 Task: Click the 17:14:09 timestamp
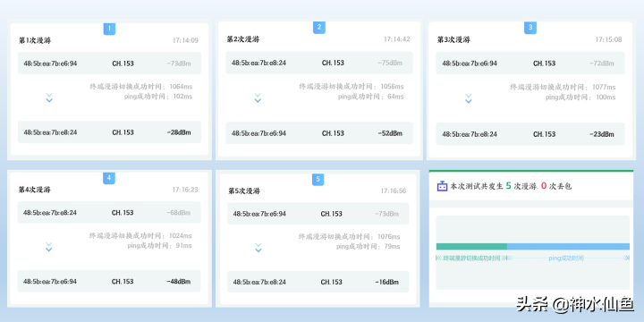(185, 40)
